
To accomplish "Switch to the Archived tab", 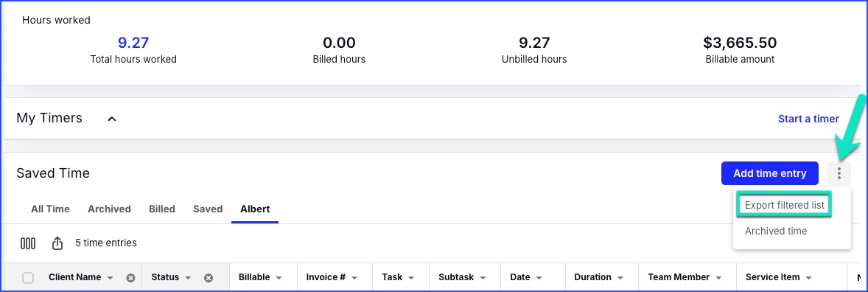I will [x=109, y=209].
